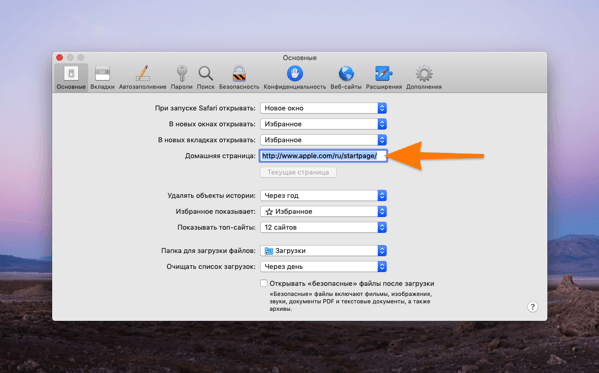Click the Текущая страница button
Image resolution: width=599 pixels, height=373 pixels.
[x=298, y=172]
